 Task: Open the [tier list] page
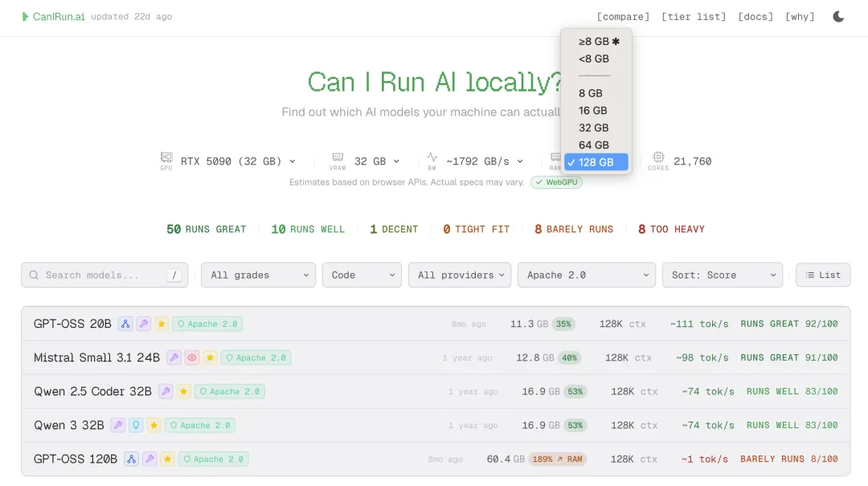coord(694,17)
